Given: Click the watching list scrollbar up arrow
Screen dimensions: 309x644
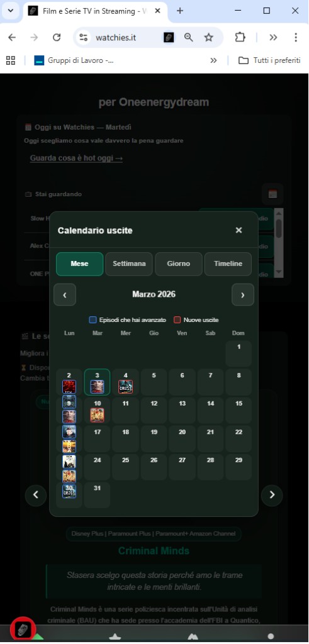Looking at the screenshot, I should point(279,214).
